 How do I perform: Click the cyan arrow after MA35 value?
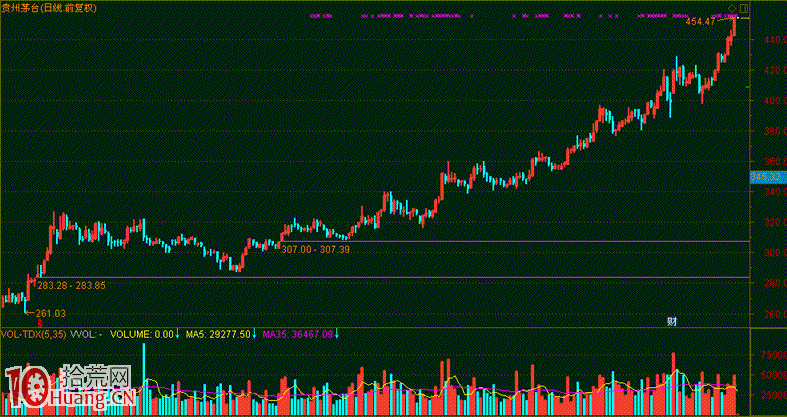(337, 334)
